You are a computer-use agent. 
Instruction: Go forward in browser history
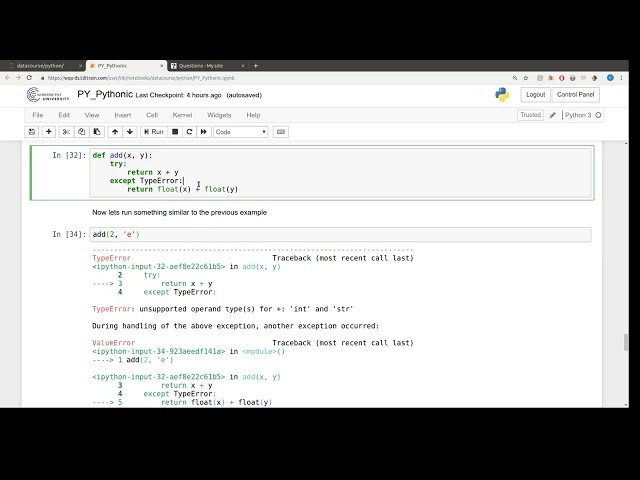(x=18, y=78)
